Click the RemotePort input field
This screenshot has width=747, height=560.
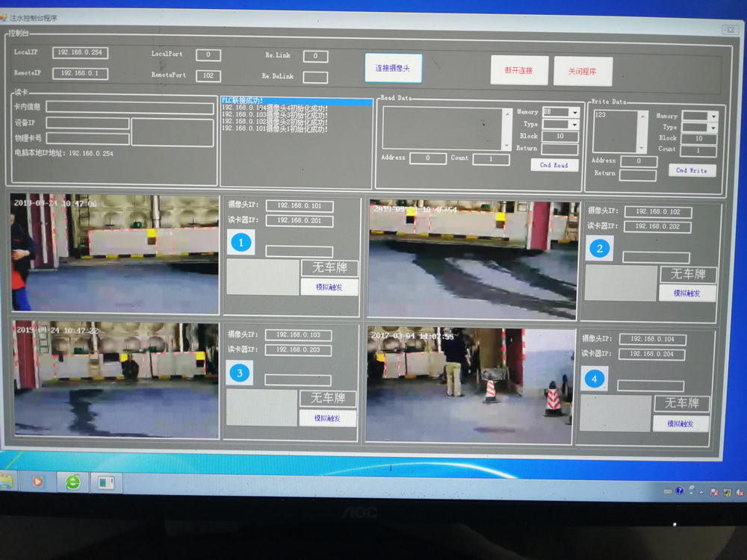(x=208, y=75)
